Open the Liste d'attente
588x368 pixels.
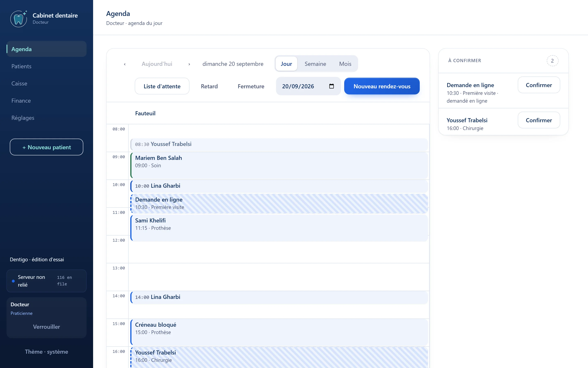pos(162,86)
